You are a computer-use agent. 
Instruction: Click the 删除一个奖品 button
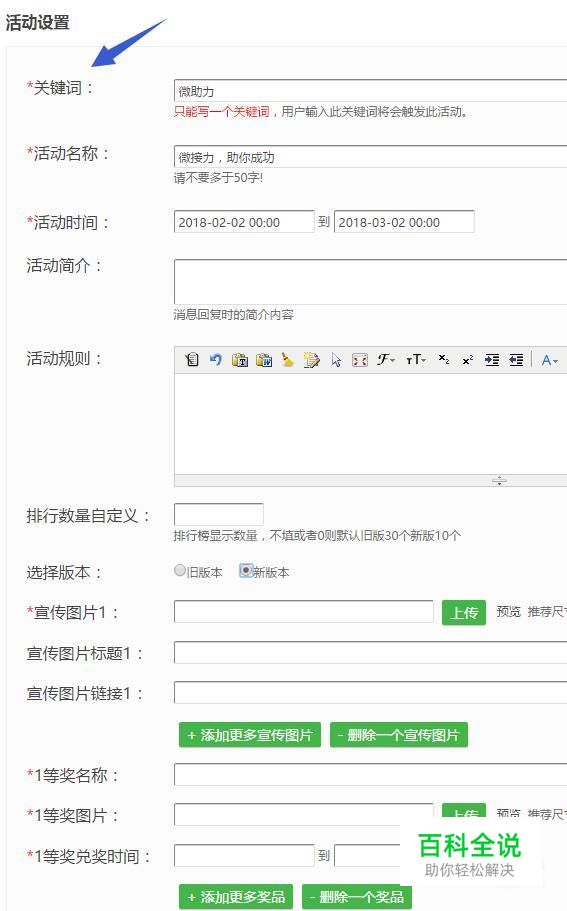[x=357, y=897]
